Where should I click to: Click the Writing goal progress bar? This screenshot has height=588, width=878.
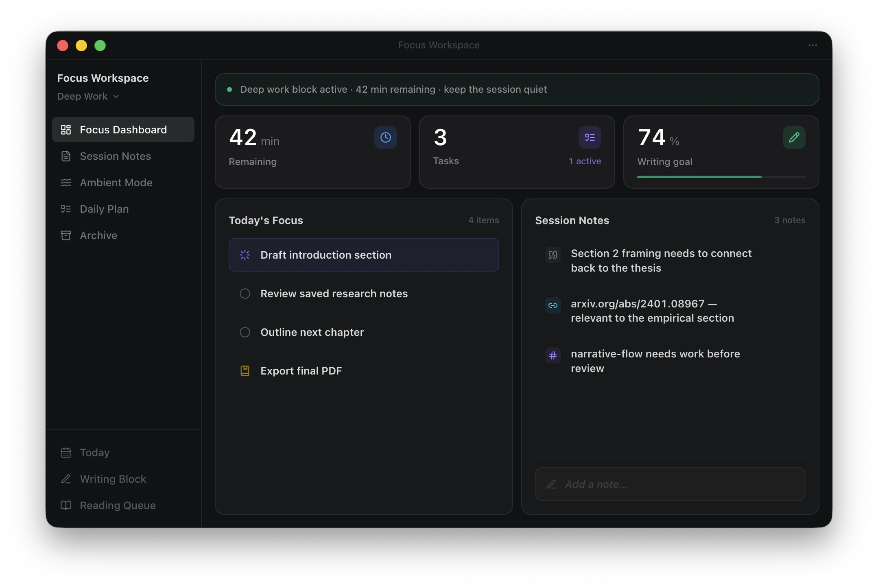(721, 177)
